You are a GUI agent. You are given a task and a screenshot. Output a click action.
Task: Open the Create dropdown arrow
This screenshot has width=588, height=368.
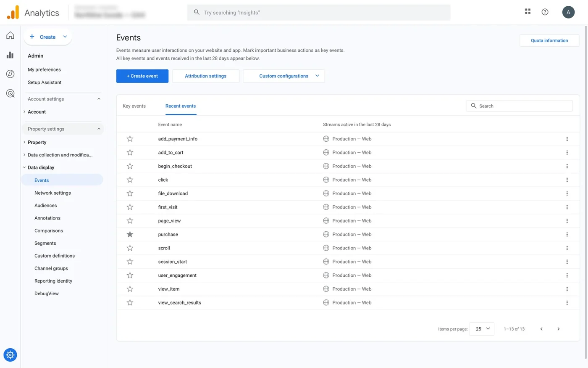(x=65, y=37)
